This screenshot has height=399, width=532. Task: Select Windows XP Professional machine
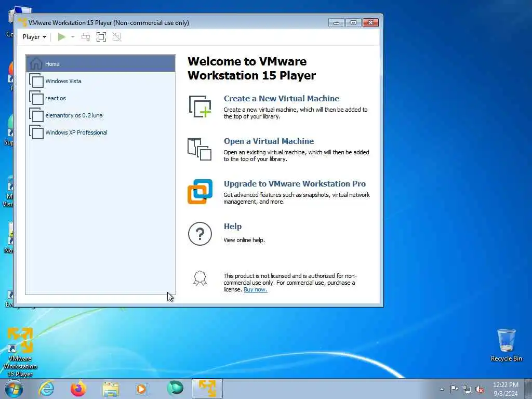[100, 132]
